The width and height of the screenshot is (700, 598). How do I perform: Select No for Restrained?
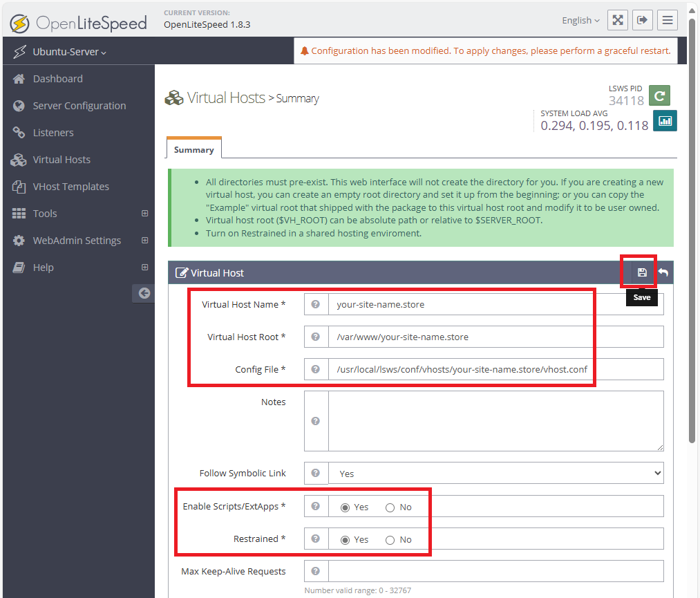pos(390,541)
